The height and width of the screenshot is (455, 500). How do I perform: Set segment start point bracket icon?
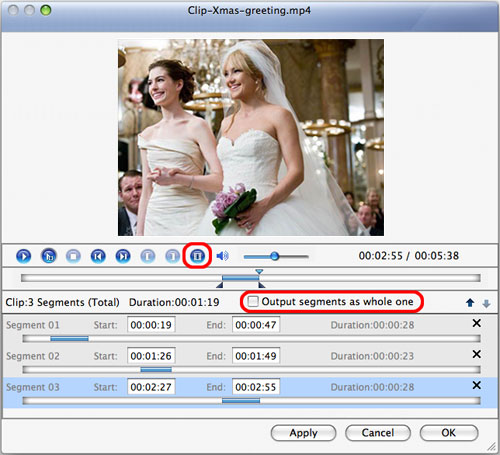148,256
